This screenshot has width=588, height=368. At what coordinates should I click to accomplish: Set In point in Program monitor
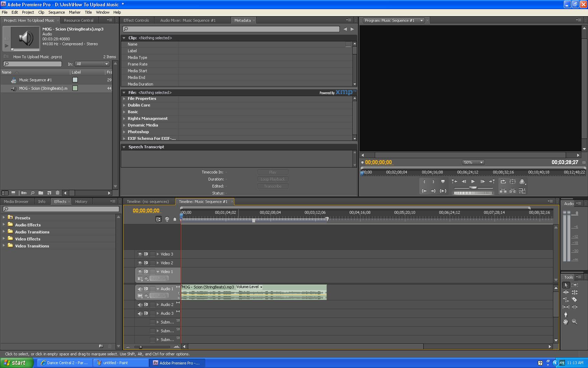(424, 182)
